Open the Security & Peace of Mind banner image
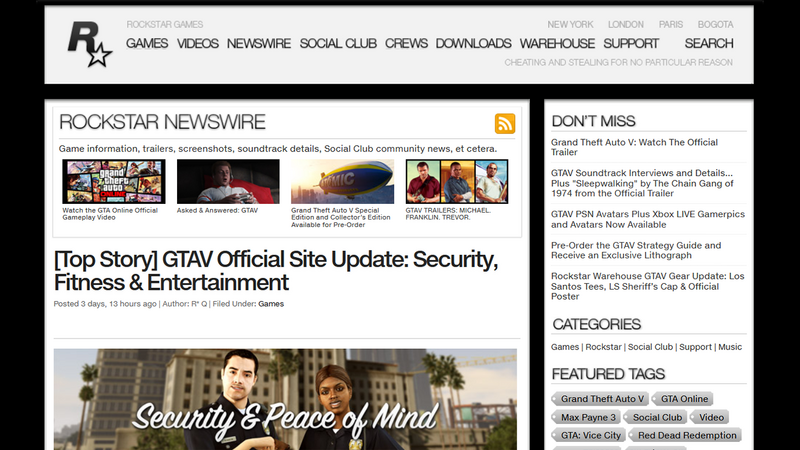The width and height of the screenshot is (800, 450). (285, 399)
